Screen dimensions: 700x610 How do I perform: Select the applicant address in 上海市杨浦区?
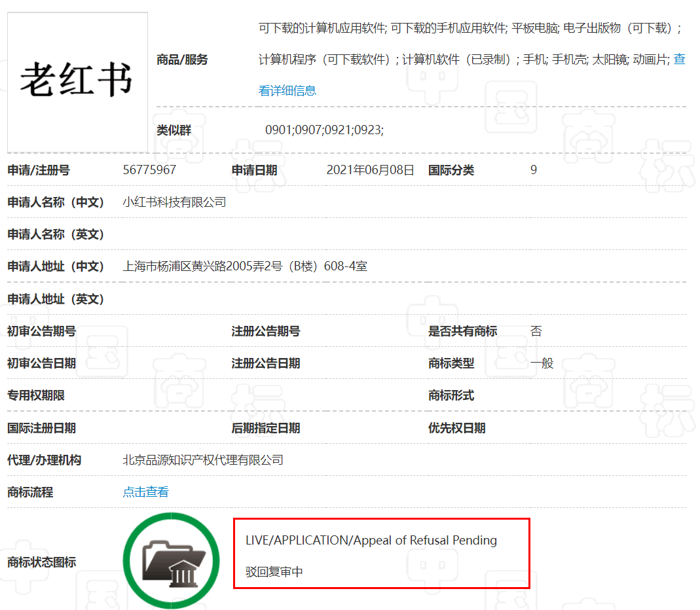245,266
